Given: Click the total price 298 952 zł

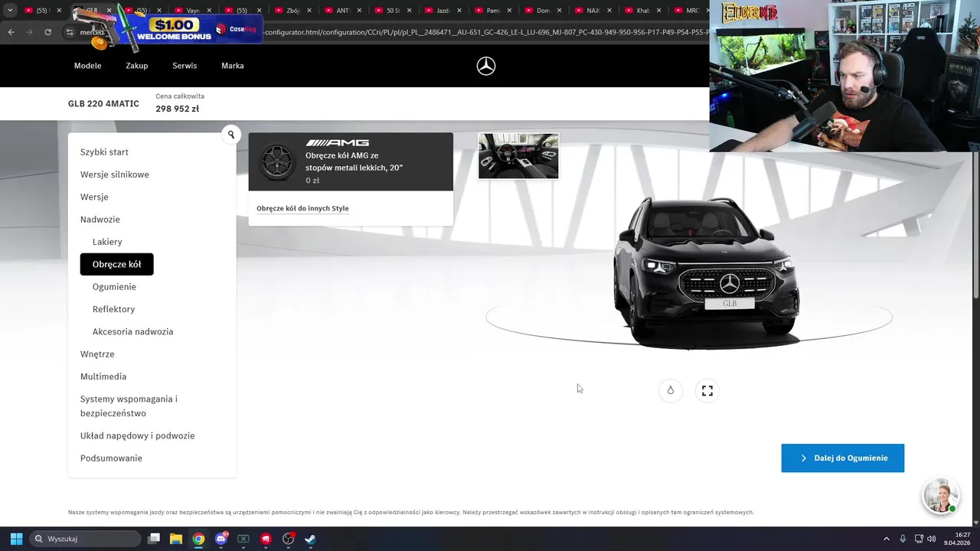Looking at the screenshot, I should (177, 109).
